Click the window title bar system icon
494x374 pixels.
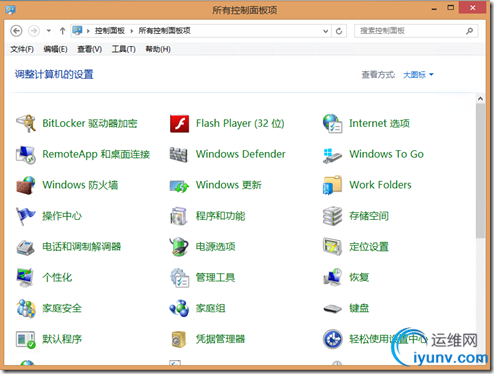click(x=10, y=10)
